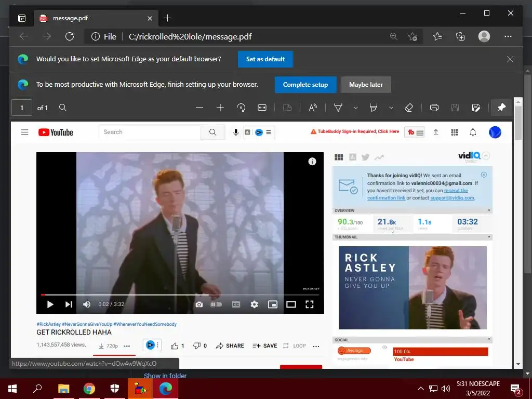
Task: Open the tab actions menu icon
Action: pyautogui.click(x=22, y=18)
